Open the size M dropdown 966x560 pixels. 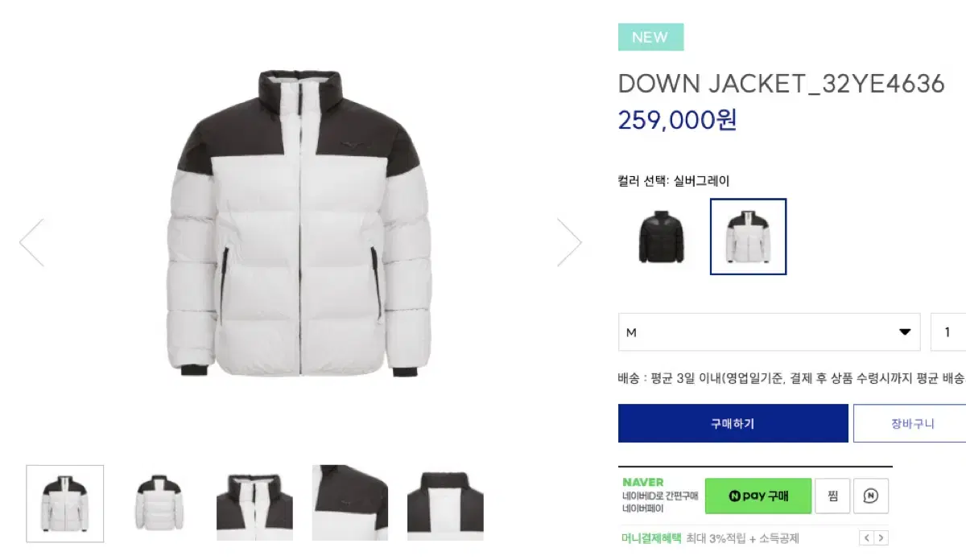[x=769, y=332]
